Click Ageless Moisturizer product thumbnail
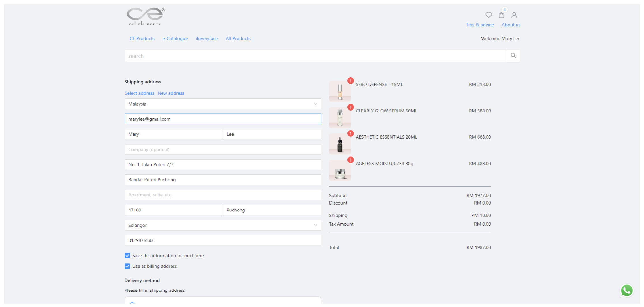Viewport: 644px width, 307px height. (x=340, y=171)
